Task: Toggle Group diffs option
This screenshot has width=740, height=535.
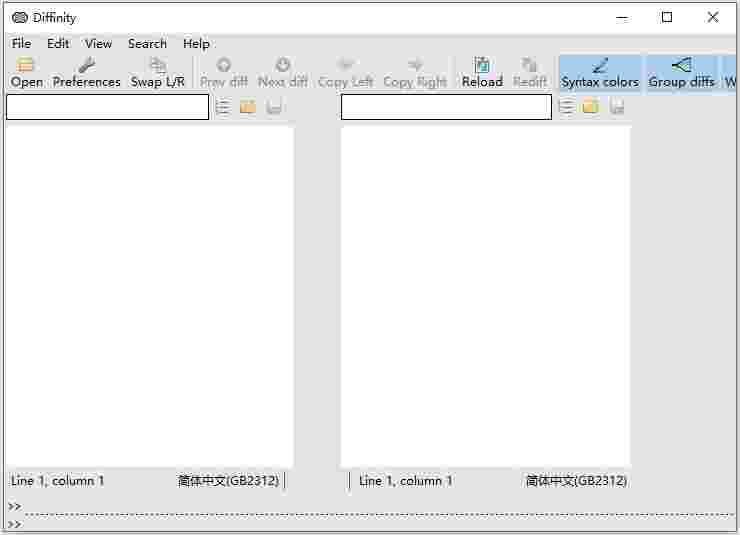Action: 681,72
